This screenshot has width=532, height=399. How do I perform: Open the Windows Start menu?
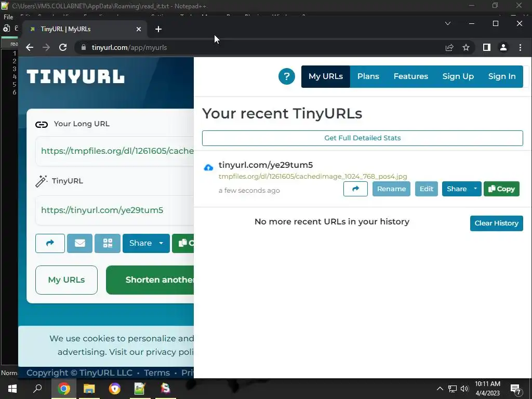(x=12, y=389)
